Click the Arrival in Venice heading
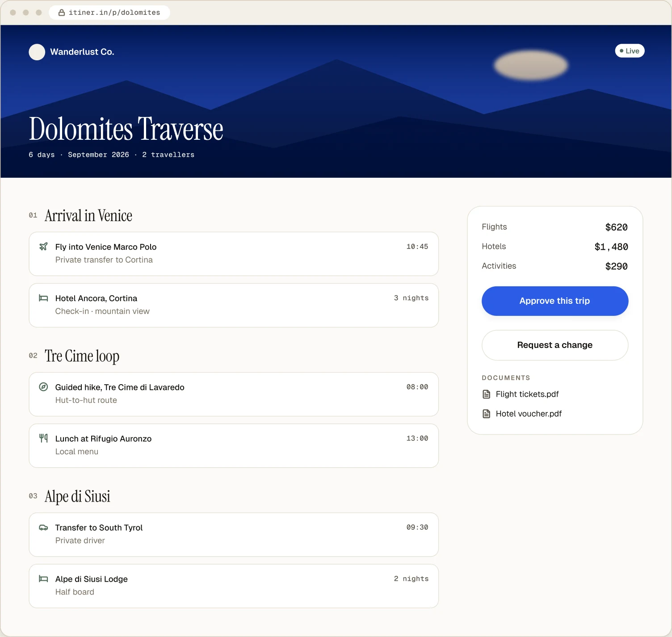 88,216
